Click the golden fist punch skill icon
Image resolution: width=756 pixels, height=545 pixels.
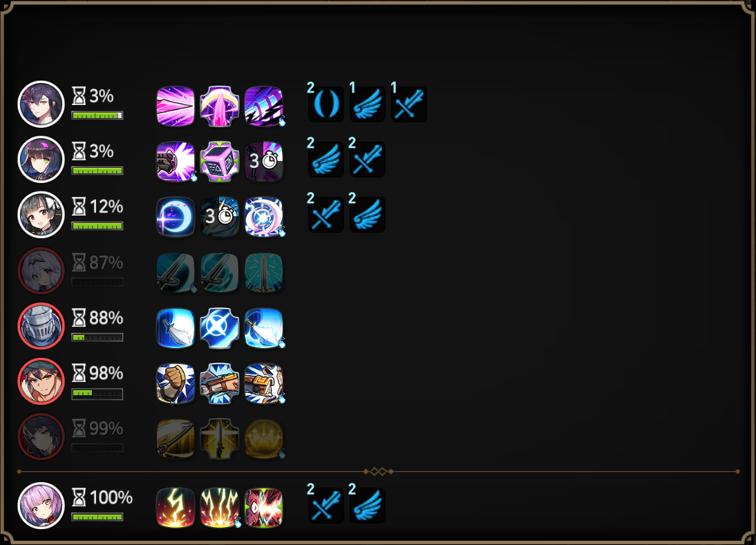tap(176, 383)
